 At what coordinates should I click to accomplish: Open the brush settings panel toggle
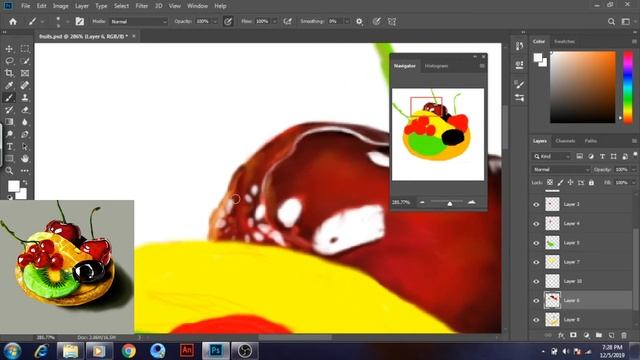[x=80, y=22]
